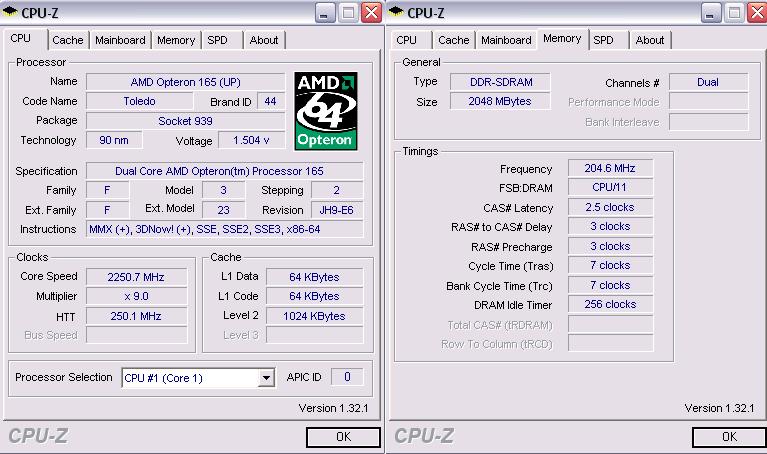Image resolution: width=767 pixels, height=454 pixels.
Task: Click the memory Type 'DDR-SDRAM' value
Action: coord(500,82)
